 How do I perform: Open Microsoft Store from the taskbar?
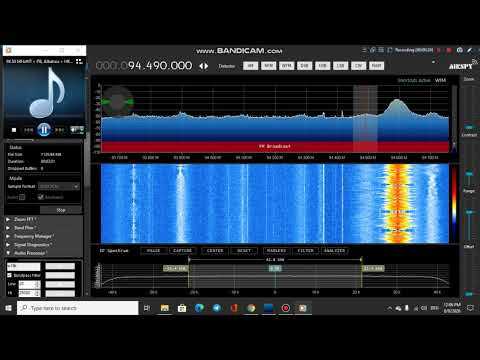click(182, 308)
